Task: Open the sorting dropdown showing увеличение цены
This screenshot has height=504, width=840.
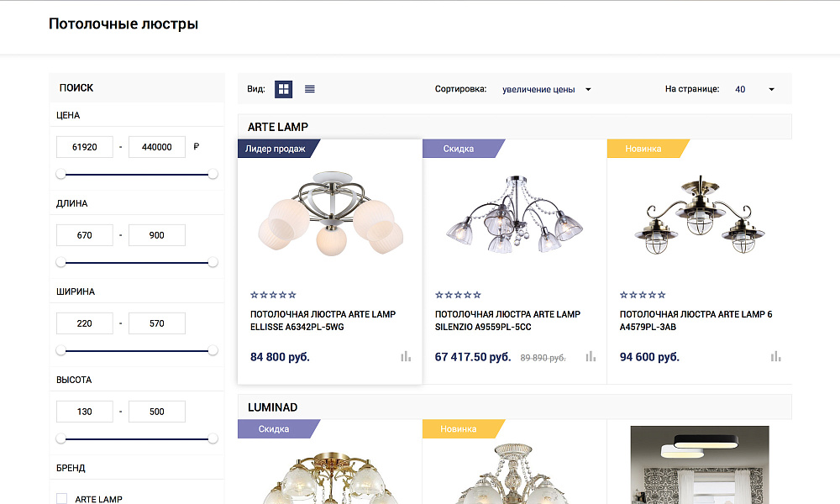Action: [546, 88]
